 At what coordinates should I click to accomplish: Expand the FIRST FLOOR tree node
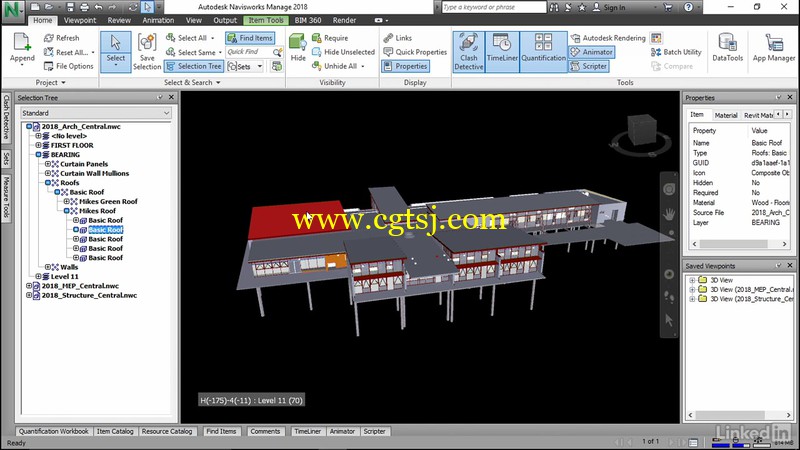(38, 145)
